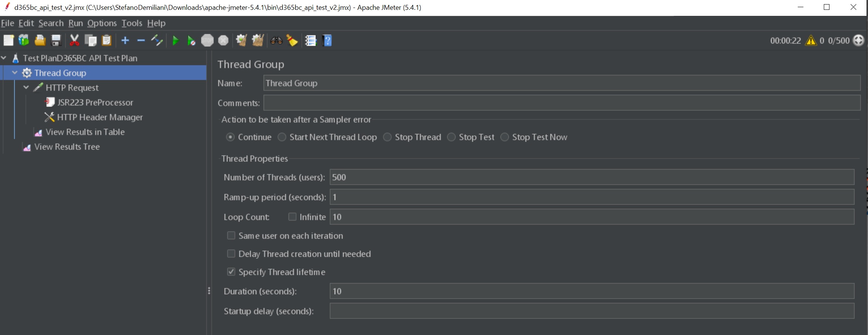Enable the Infinite loop count checkbox

click(292, 217)
